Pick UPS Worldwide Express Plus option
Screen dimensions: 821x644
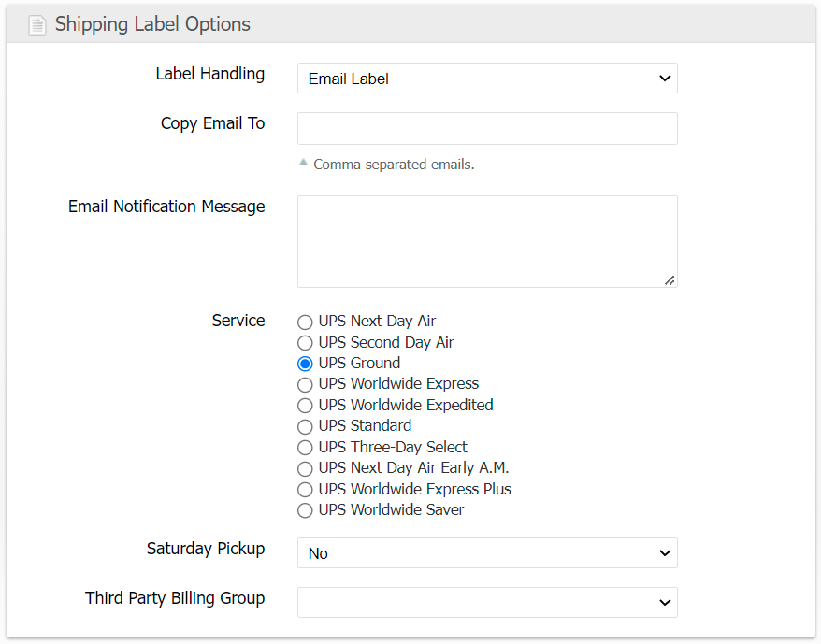pos(305,490)
